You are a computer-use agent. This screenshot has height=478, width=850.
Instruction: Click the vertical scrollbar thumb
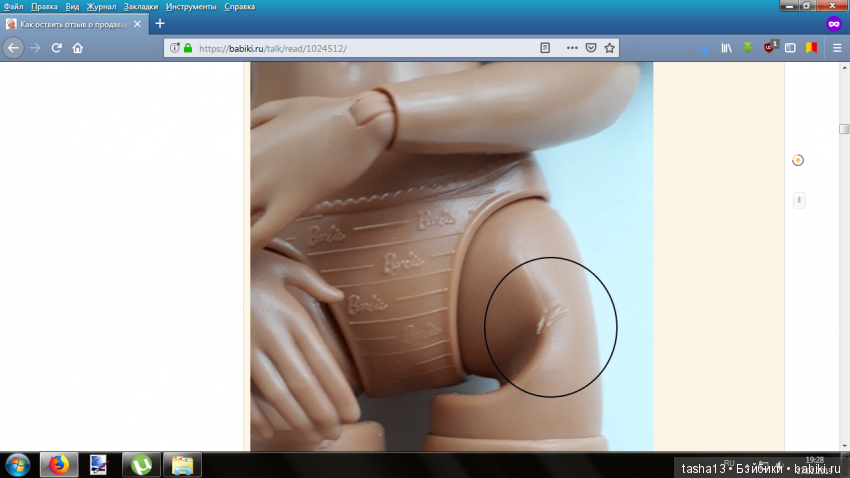tap(844, 129)
